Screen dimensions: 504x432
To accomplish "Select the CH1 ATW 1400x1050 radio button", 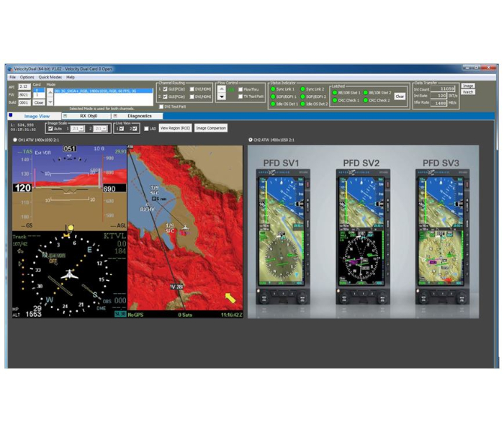I will tap(15, 140).
